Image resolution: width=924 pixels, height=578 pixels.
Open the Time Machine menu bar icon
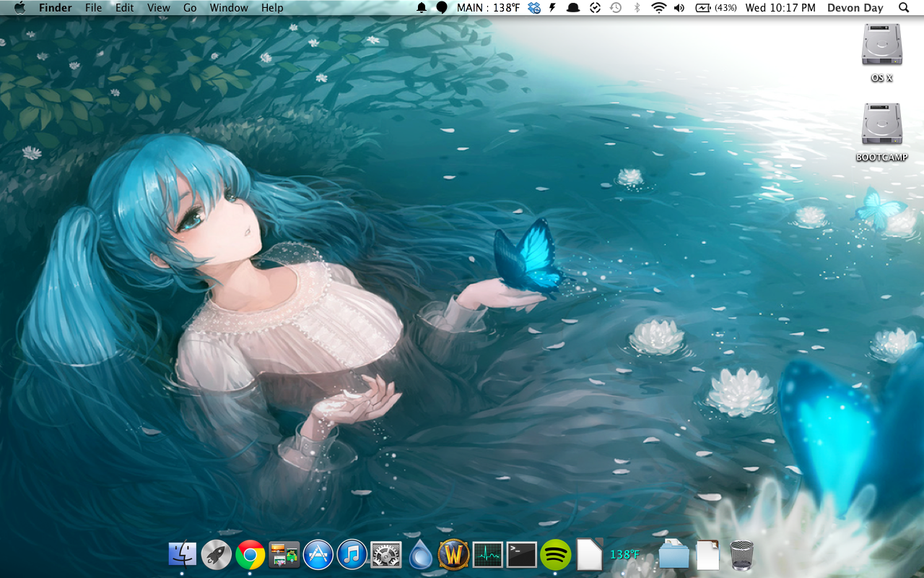point(616,8)
